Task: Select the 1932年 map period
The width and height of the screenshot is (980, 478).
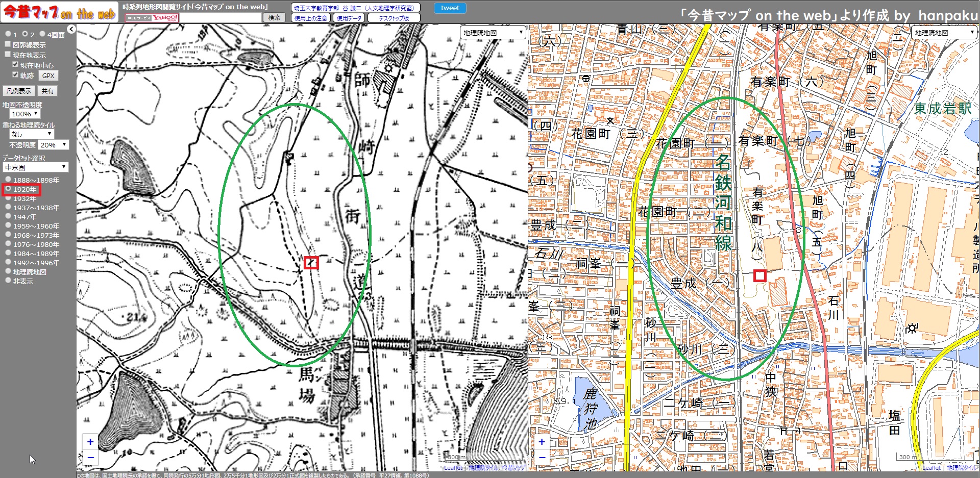Action: click(x=8, y=198)
